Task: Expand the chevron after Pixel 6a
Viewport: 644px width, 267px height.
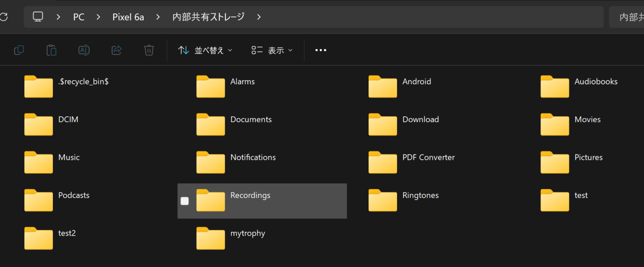Action: coord(158,17)
